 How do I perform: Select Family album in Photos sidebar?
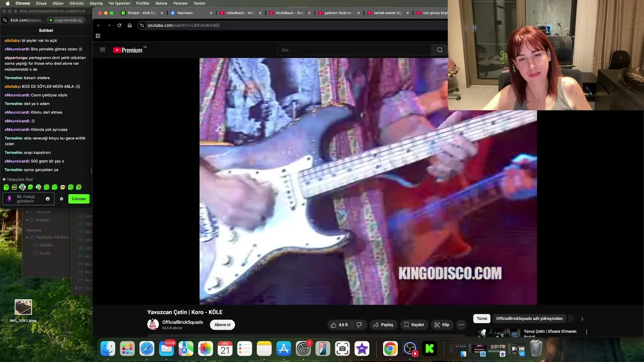[x=45, y=253]
